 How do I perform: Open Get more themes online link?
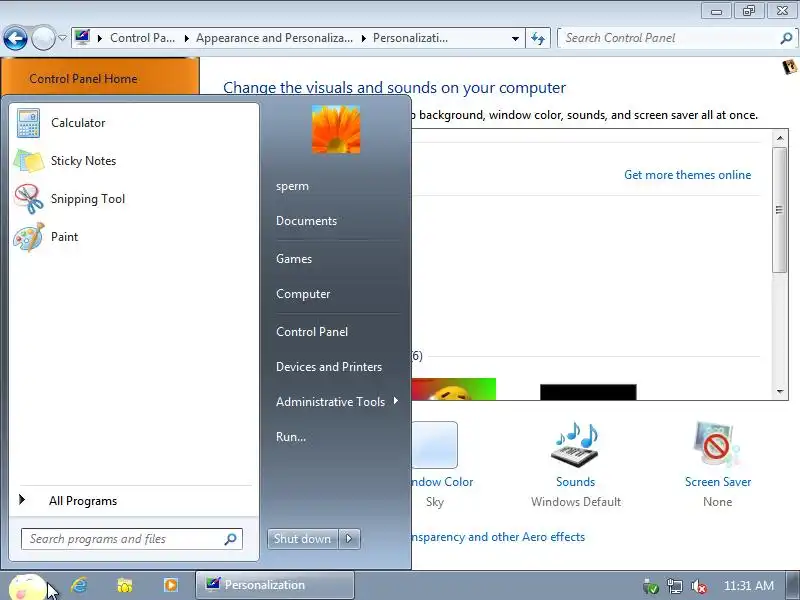687,175
